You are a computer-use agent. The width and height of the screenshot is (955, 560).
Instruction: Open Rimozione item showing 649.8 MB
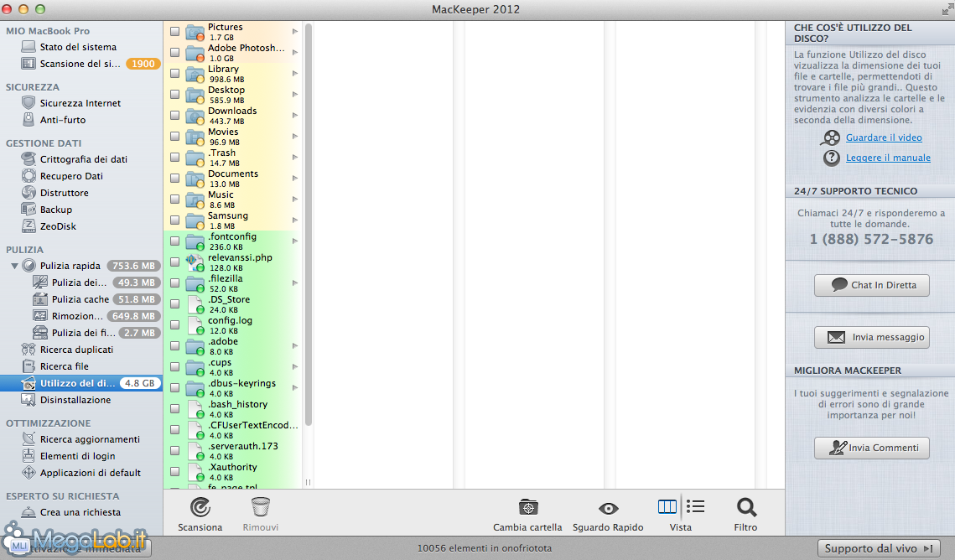point(81,316)
